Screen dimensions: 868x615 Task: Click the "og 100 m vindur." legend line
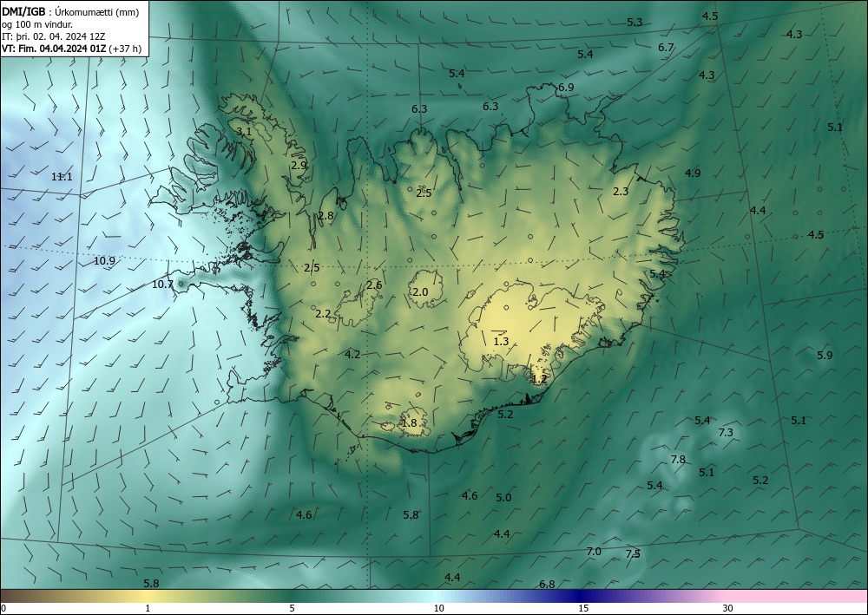pos(37,24)
